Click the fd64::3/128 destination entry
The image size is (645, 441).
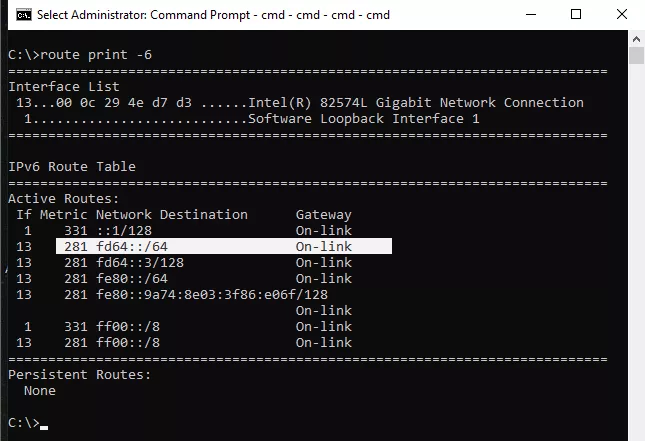(140, 262)
